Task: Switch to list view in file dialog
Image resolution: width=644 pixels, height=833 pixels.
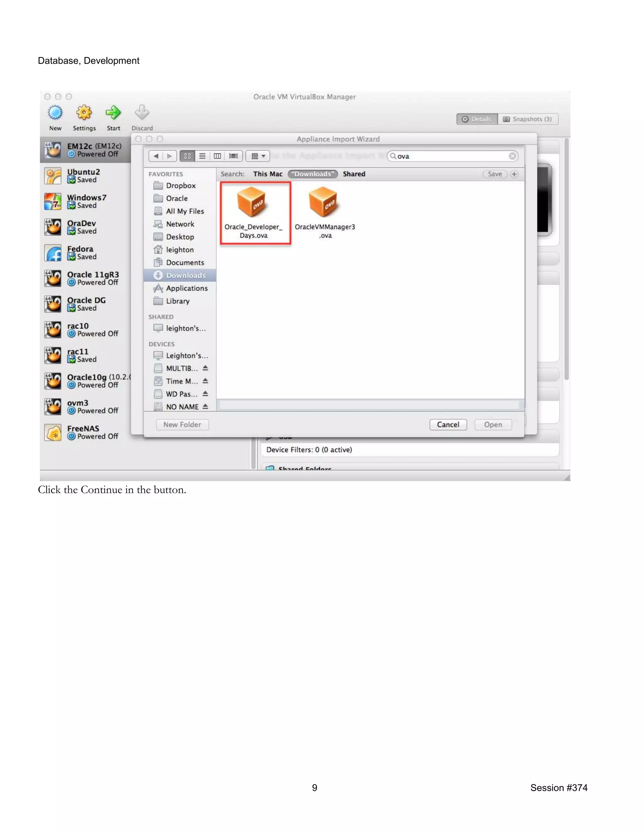Action: pos(202,156)
